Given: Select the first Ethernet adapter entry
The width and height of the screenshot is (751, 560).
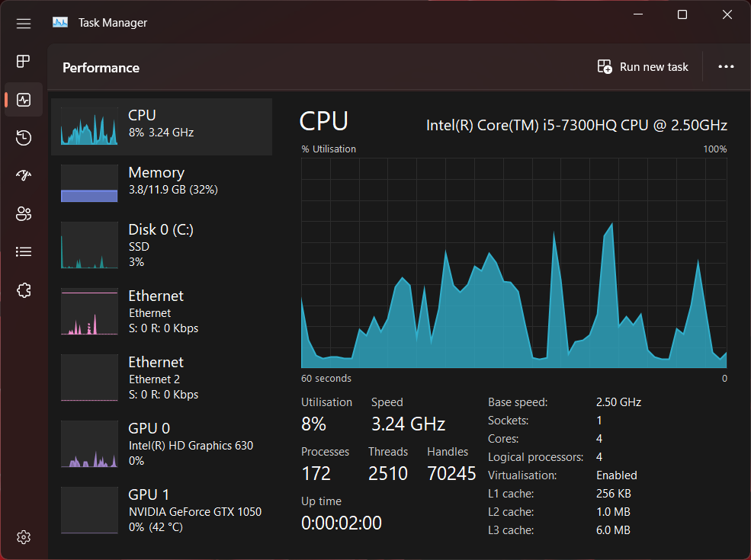Looking at the screenshot, I should [162, 311].
